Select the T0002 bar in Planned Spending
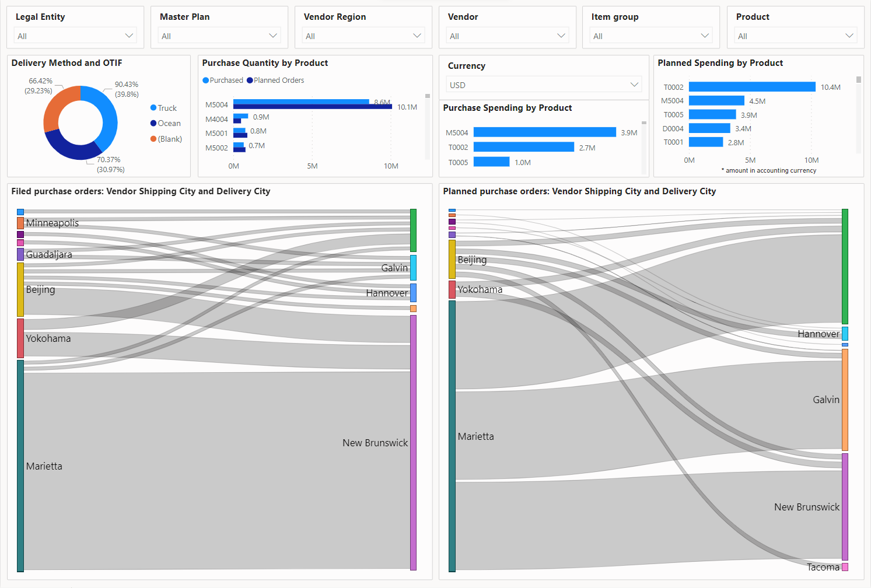 752,87
